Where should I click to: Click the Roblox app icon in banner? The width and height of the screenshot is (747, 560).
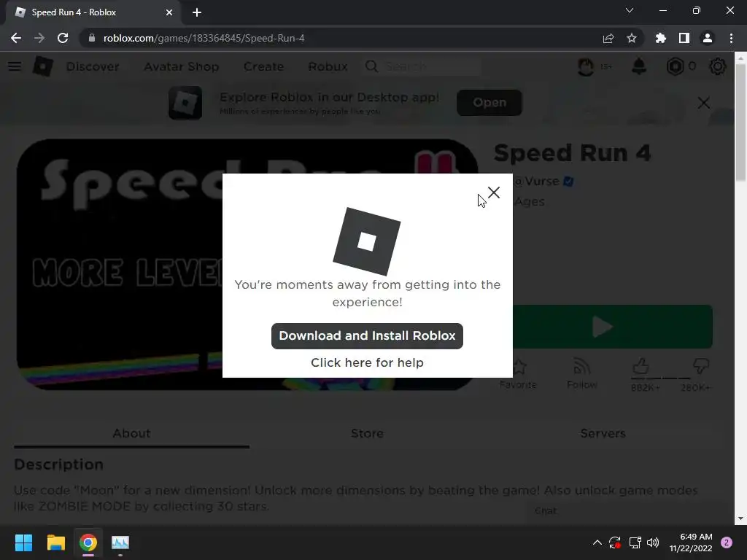(185, 103)
